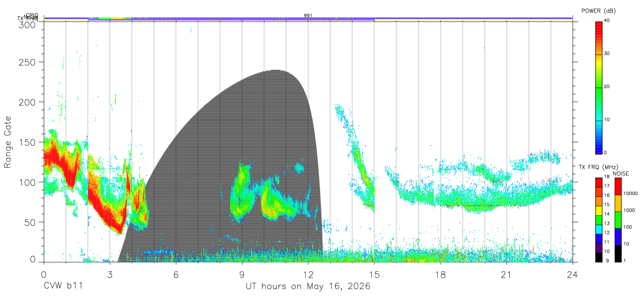Click the 16 label in the TX FRQ legend

pos(606,195)
